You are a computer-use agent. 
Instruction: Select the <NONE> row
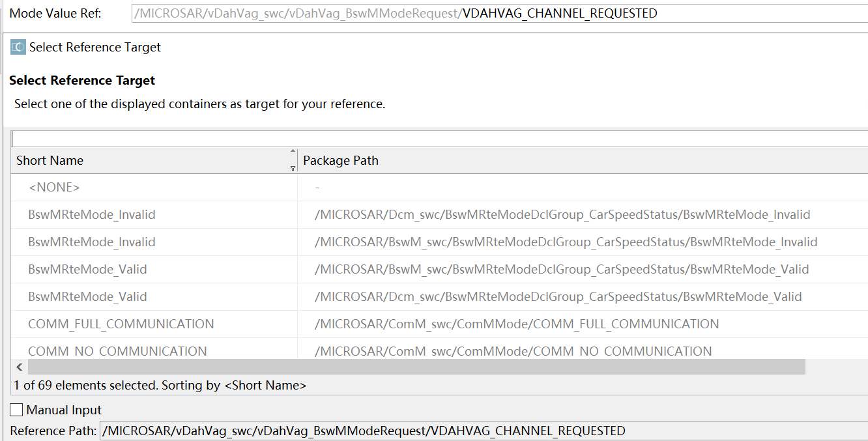coord(439,187)
